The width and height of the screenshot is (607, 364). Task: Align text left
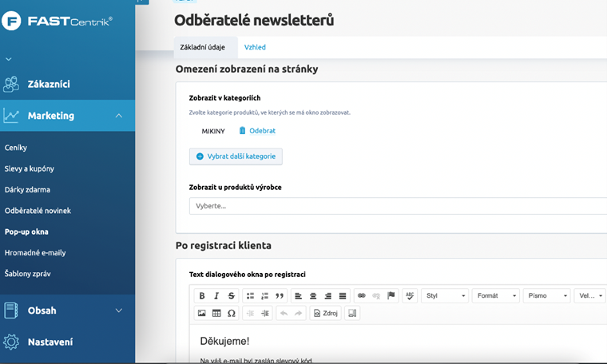click(x=299, y=296)
